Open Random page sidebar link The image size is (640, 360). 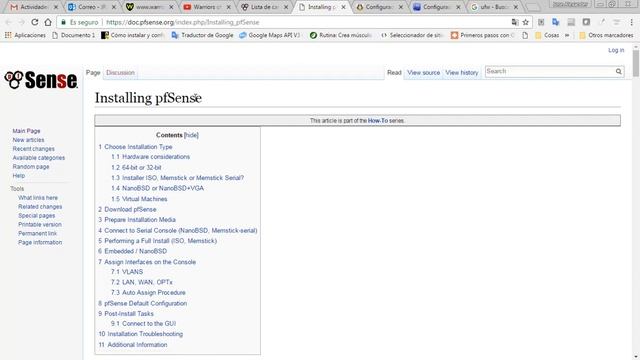point(31,167)
